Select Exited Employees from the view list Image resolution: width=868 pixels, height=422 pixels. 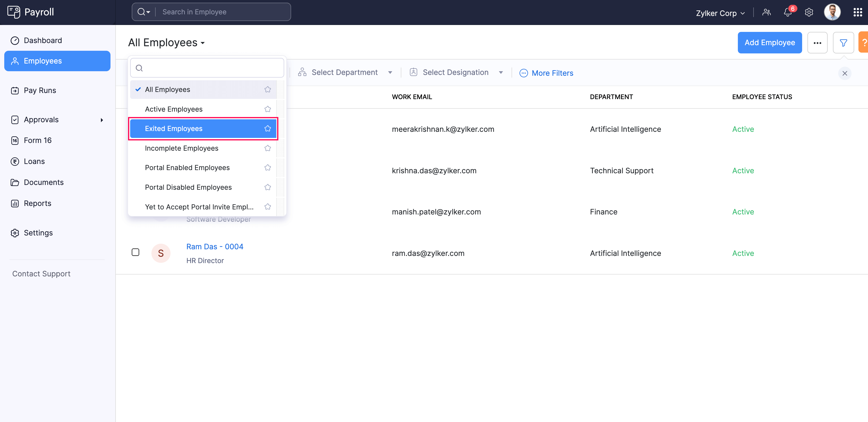tap(173, 128)
